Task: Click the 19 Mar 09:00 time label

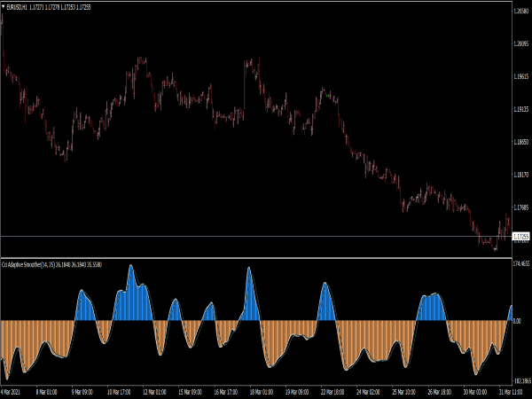Action: tap(297, 392)
